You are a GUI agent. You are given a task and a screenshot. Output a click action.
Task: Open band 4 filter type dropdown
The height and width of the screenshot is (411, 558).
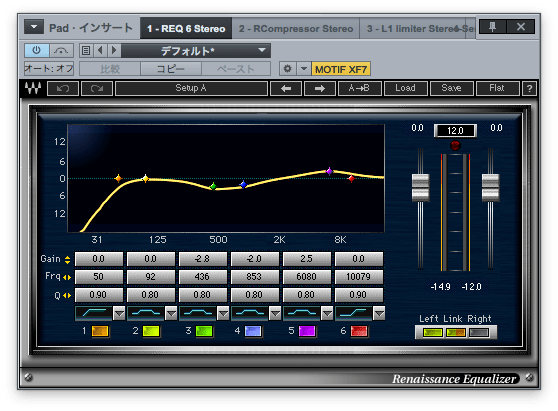275,313
